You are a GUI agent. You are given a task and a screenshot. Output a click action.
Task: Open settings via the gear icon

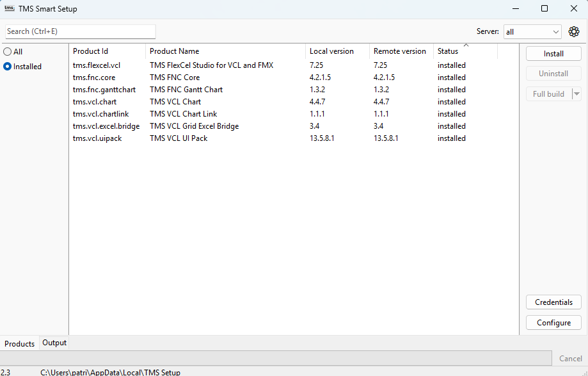574,31
